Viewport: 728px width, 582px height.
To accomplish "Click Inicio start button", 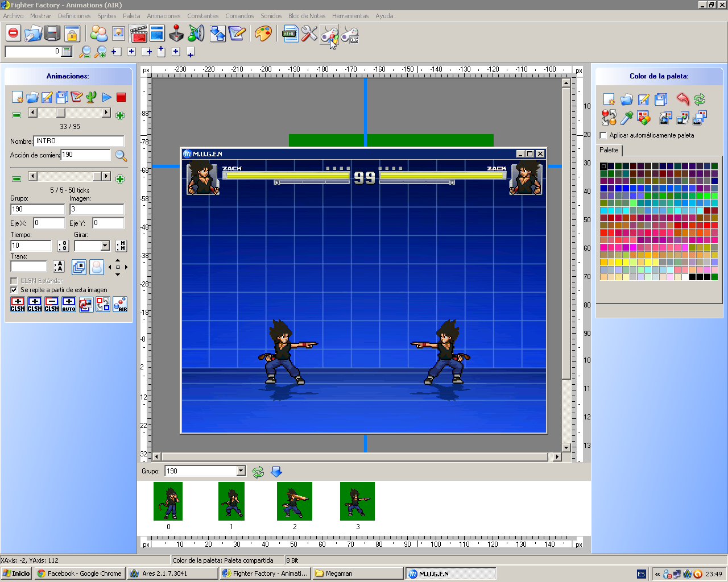I will (16, 573).
